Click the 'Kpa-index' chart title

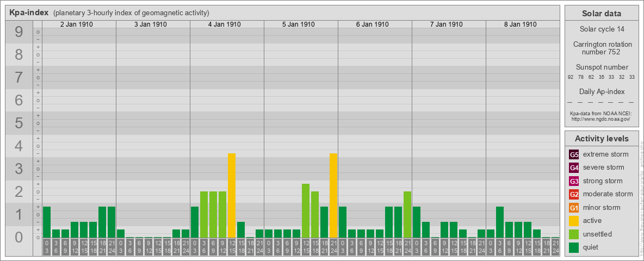tap(29, 13)
